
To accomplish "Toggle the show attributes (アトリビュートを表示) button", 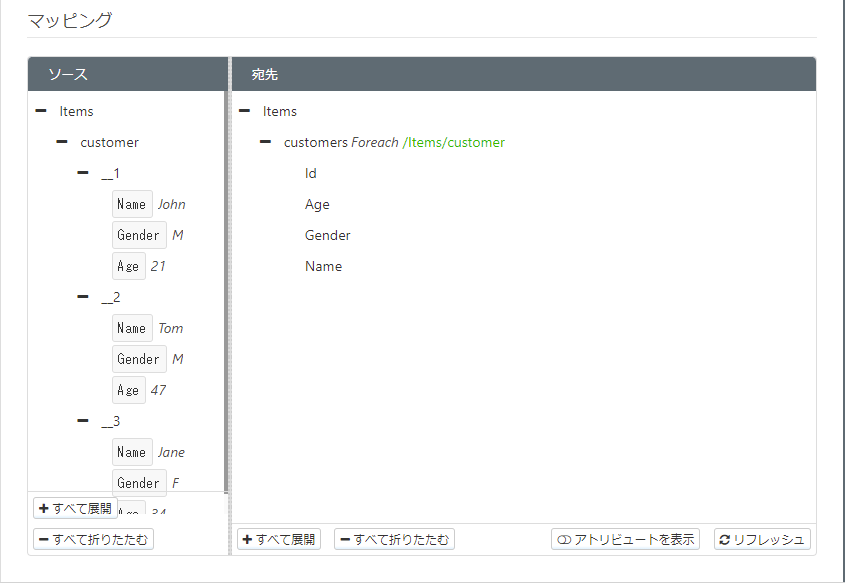I will click(x=625, y=539).
